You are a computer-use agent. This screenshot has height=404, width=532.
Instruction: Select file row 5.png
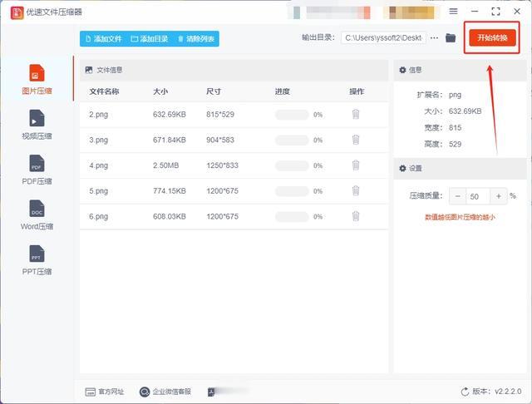234,191
